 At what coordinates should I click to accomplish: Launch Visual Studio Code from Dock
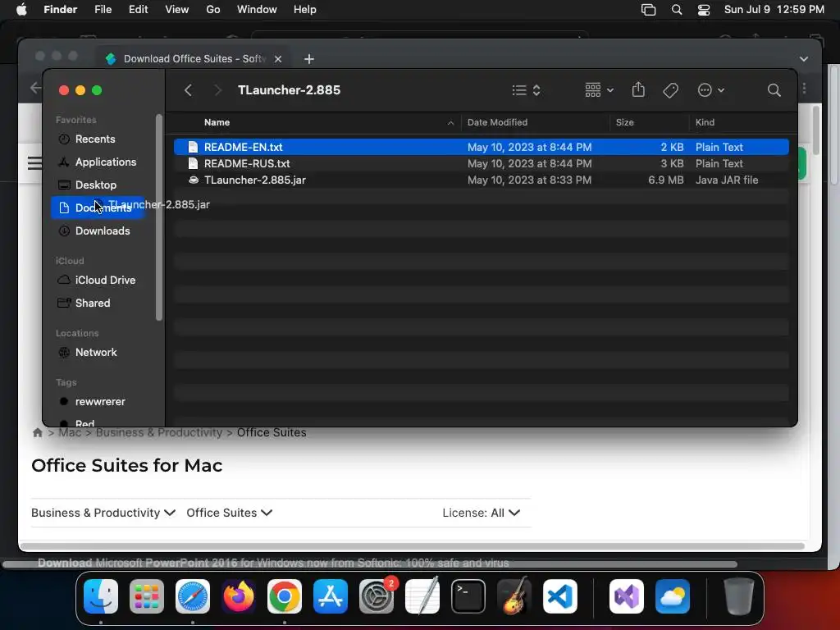[560, 596]
